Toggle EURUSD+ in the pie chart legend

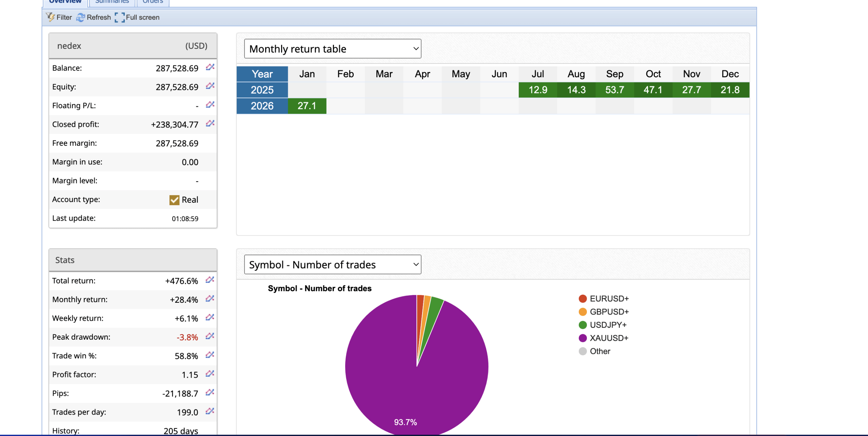[x=609, y=298]
